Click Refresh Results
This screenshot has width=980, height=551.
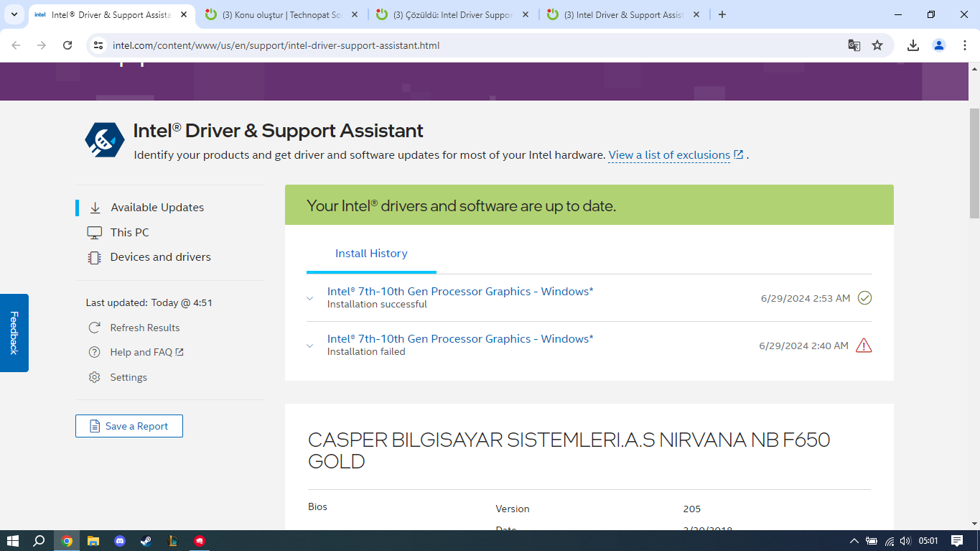145,328
